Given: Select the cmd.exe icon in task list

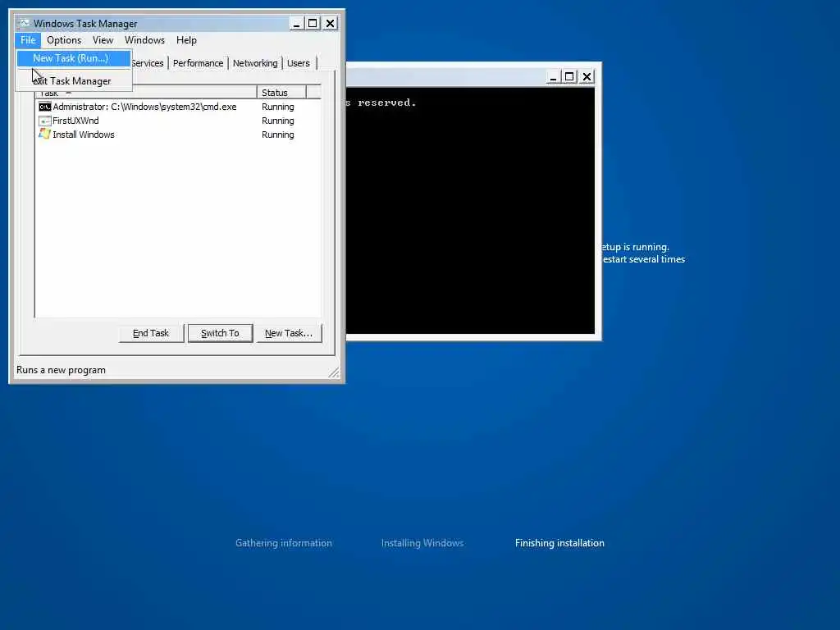Looking at the screenshot, I should coord(45,107).
